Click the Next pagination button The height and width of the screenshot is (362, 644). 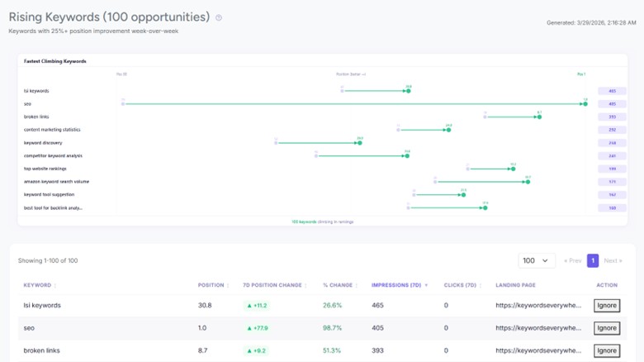[x=613, y=260]
